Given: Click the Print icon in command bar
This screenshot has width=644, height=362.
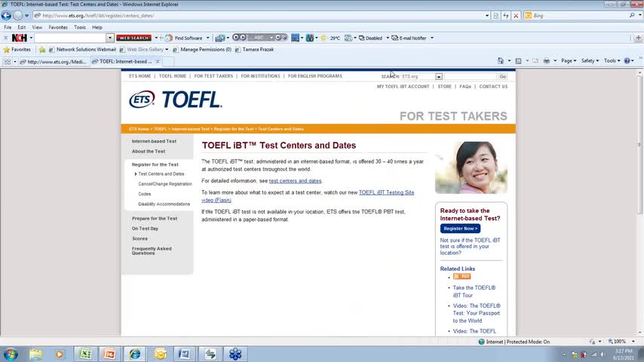Looking at the screenshot, I should tap(546, 61).
